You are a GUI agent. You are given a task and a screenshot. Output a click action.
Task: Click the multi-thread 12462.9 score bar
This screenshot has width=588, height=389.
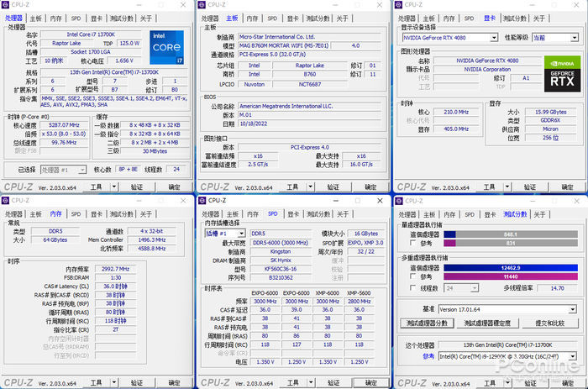tap(511, 268)
